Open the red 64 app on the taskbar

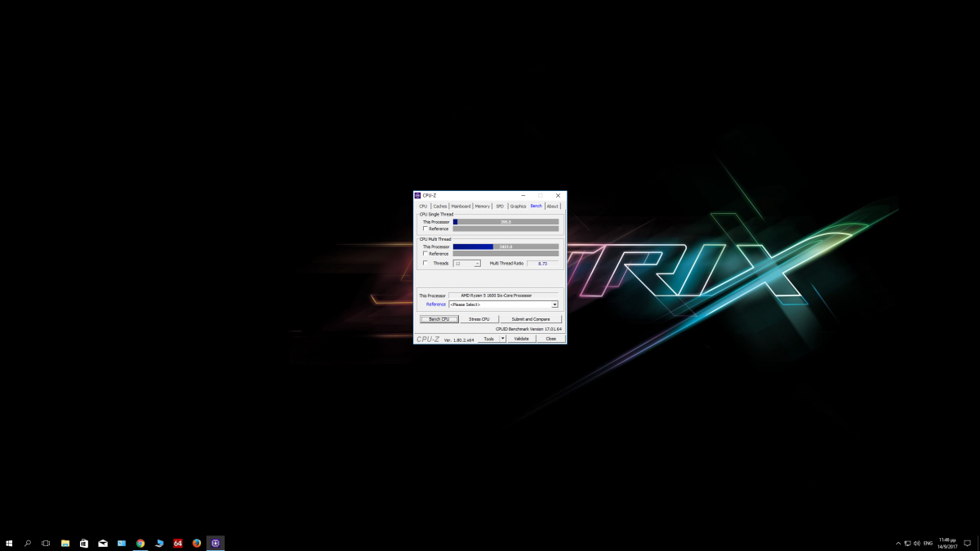pos(178,543)
